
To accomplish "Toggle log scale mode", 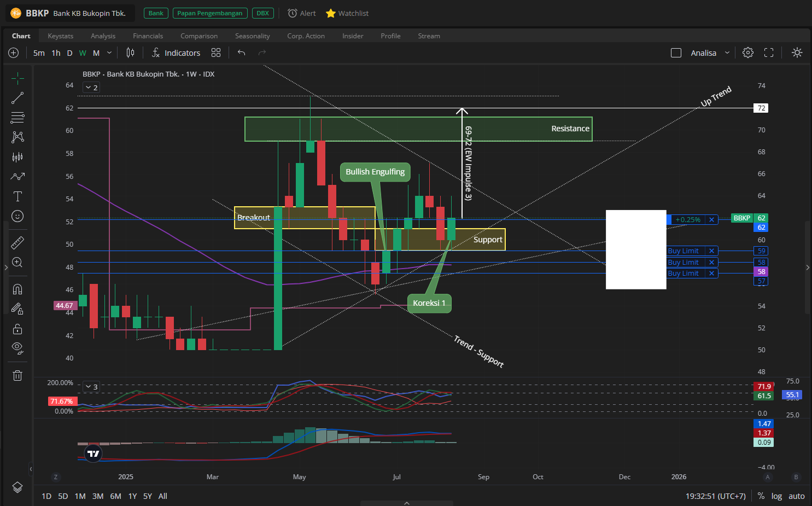I will pos(776,496).
